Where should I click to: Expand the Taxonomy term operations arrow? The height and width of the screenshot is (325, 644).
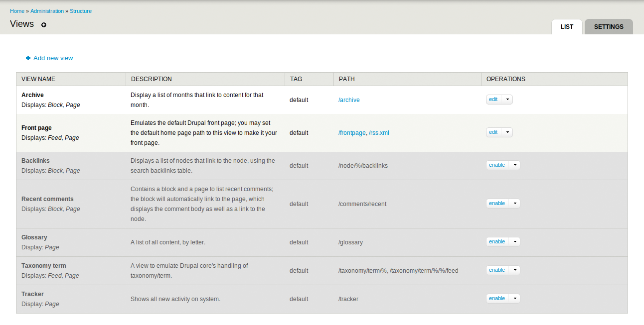pyautogui.click(x=514, y=270)
